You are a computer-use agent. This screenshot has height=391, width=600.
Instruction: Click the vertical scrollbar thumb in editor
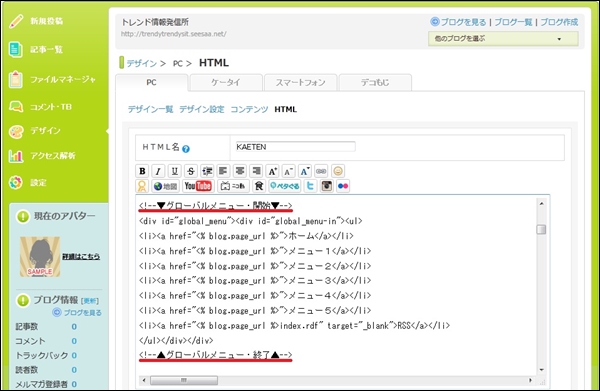[x=541, y=230]
